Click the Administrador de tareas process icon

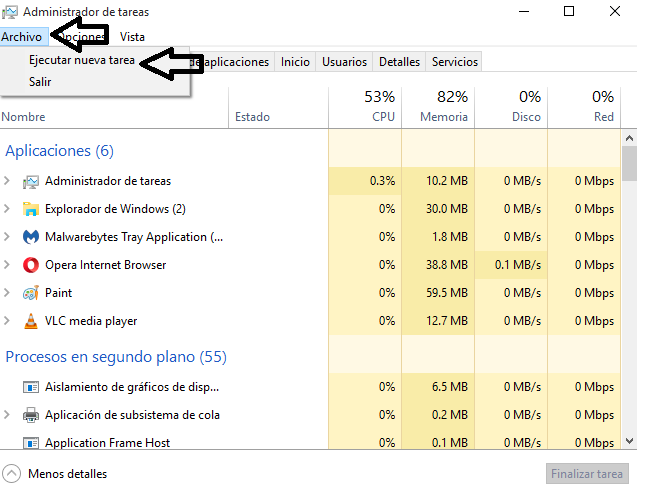(x=31, y=181)
